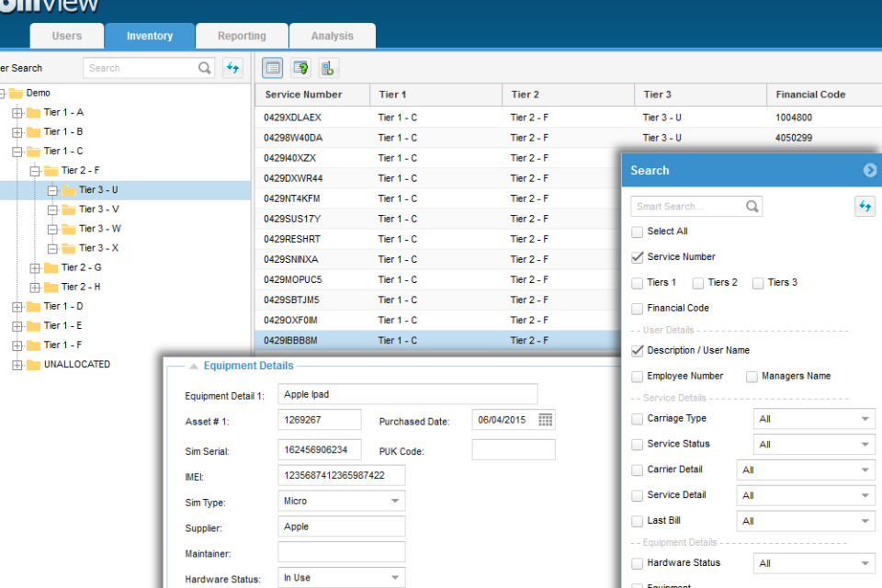Switch to the Users tab
Image resolution: width=882 pixels, height=588 pixels.
tap(67, 36)
